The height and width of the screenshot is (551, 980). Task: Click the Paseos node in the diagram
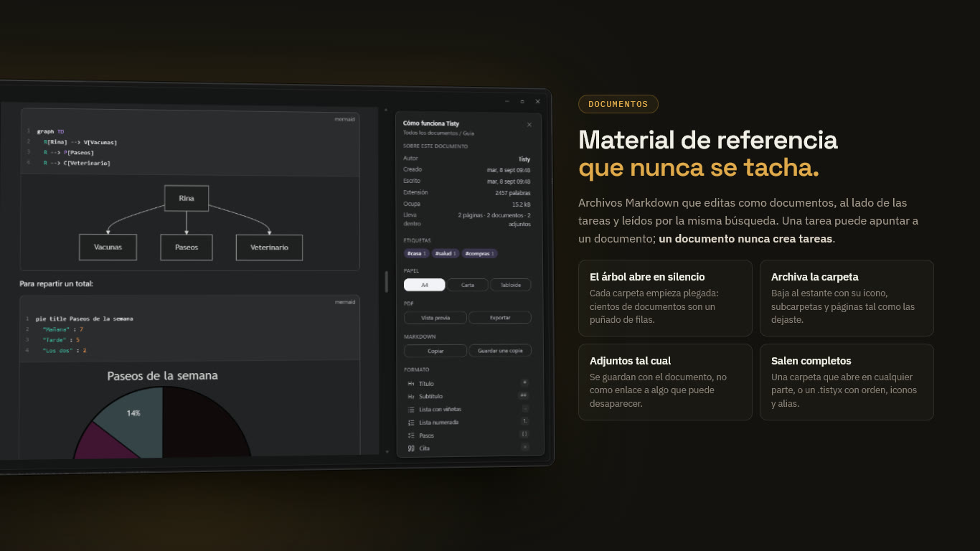point(187,247)
